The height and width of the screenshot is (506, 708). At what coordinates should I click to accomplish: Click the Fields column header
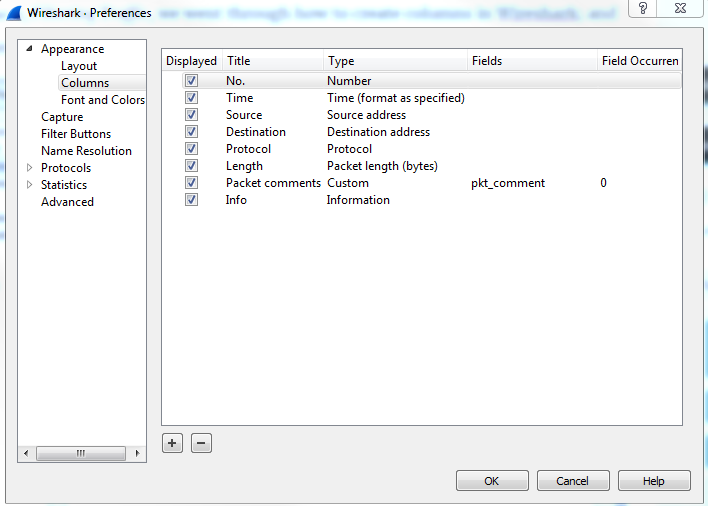tap(532, 60)
